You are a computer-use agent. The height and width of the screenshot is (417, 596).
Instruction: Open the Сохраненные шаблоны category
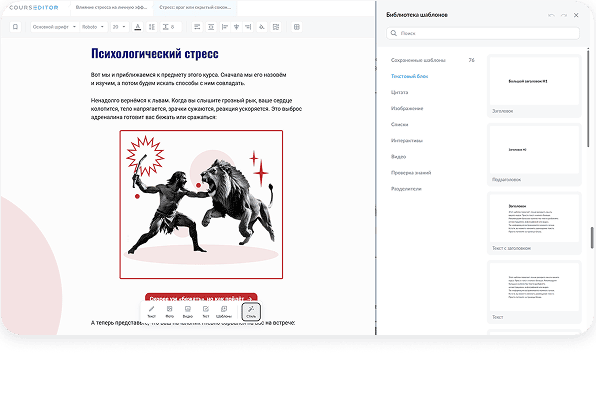418,60
